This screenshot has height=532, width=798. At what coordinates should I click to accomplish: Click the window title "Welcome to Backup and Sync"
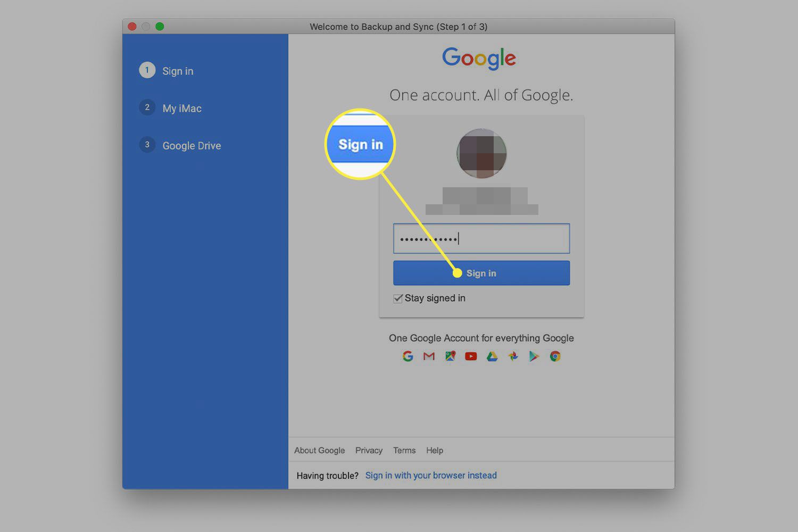pos(398,27)
